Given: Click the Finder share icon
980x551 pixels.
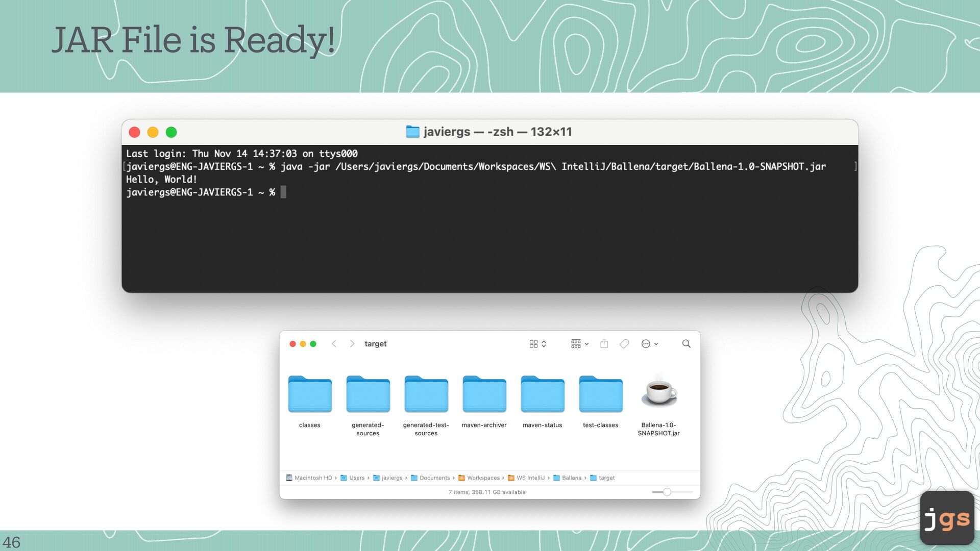Looking at the screenshot, I should [x=604, y=344].
